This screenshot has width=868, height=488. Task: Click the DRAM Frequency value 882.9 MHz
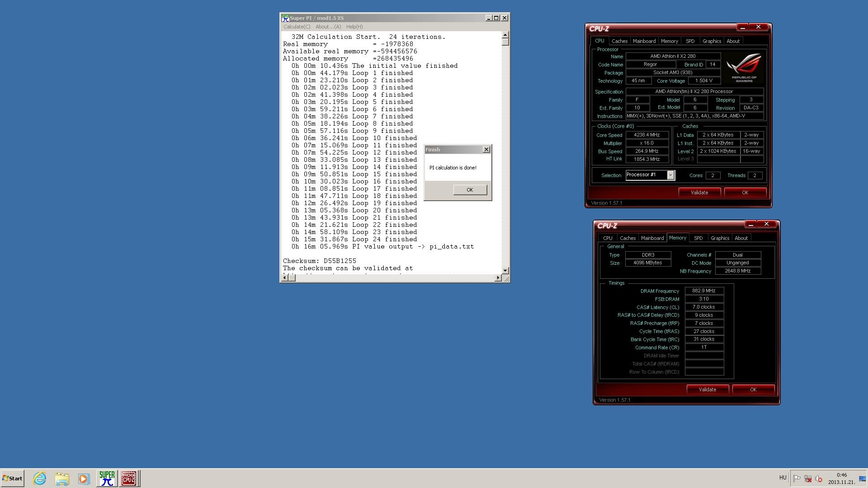(704, 291)
